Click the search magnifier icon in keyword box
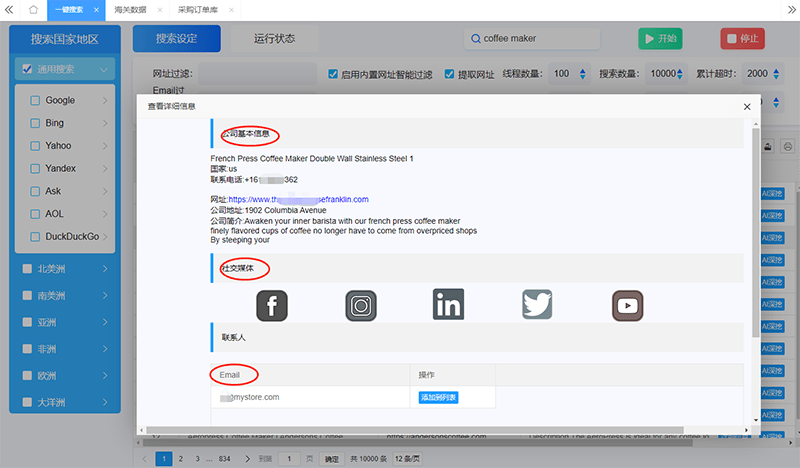The height and width of the screenshot is (468, 800). click(x=476, y=39)
